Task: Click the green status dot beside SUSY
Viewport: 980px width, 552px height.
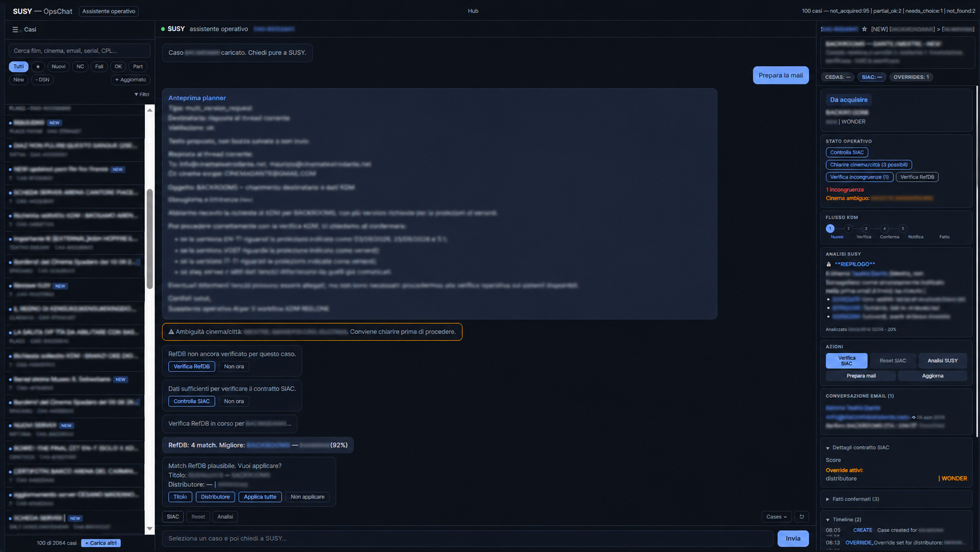Action: coord(163,29)
